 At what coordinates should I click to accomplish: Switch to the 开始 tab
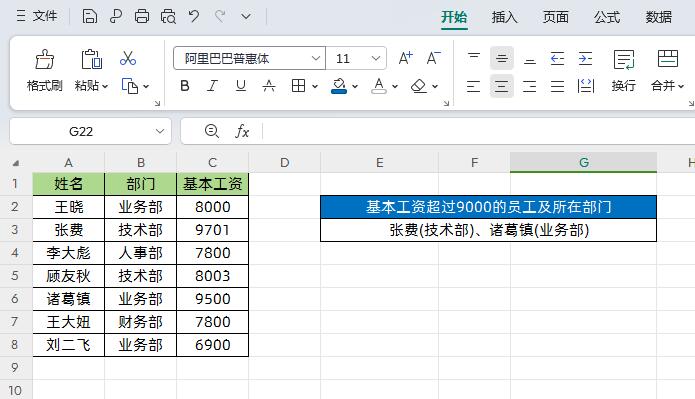point(454,17)
